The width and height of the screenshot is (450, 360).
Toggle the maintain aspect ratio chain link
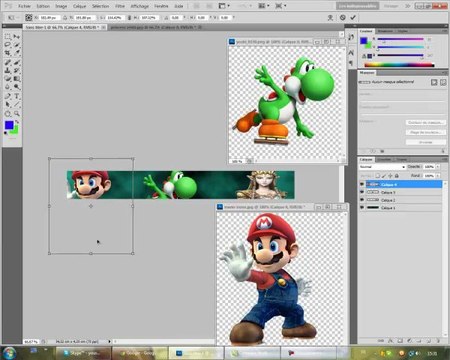128,17
